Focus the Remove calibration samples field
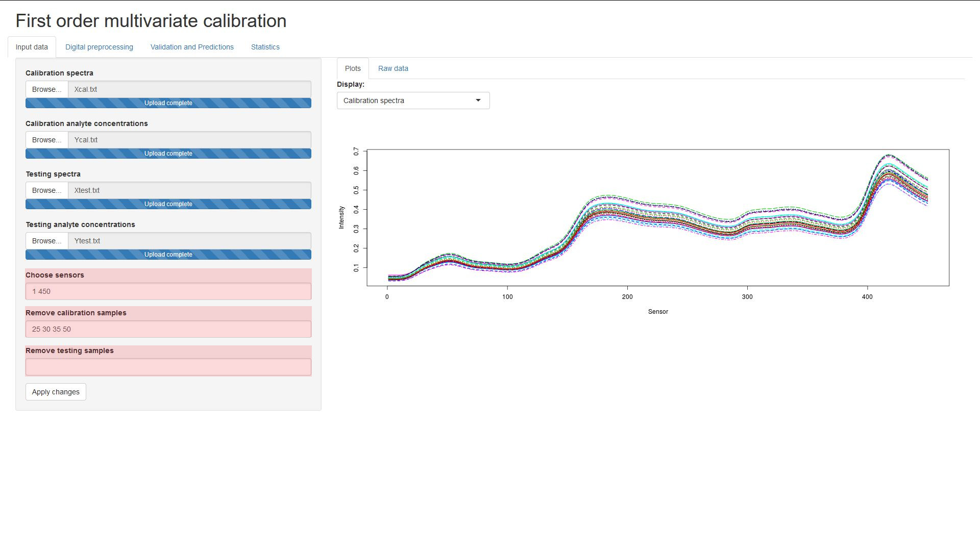Viewport: 980px width, 551px height. [168, 329]
